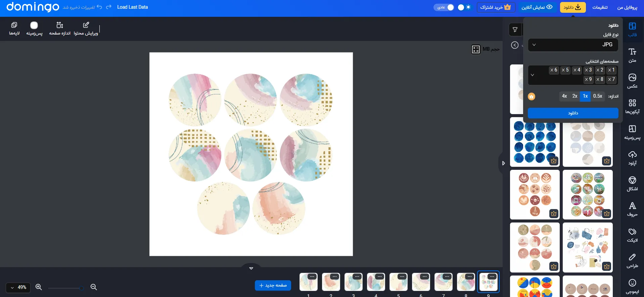
Task: Choose the blue watercolor circles template
Action: (535, 142)
